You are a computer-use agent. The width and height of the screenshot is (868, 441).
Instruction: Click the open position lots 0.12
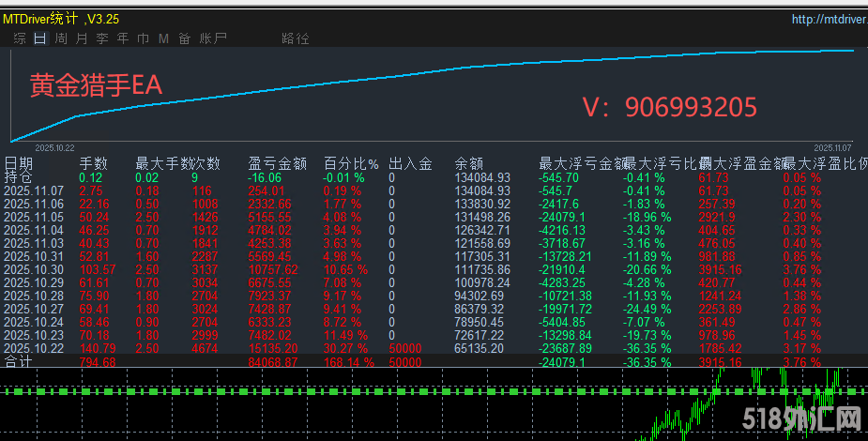[x=91, y=177]
